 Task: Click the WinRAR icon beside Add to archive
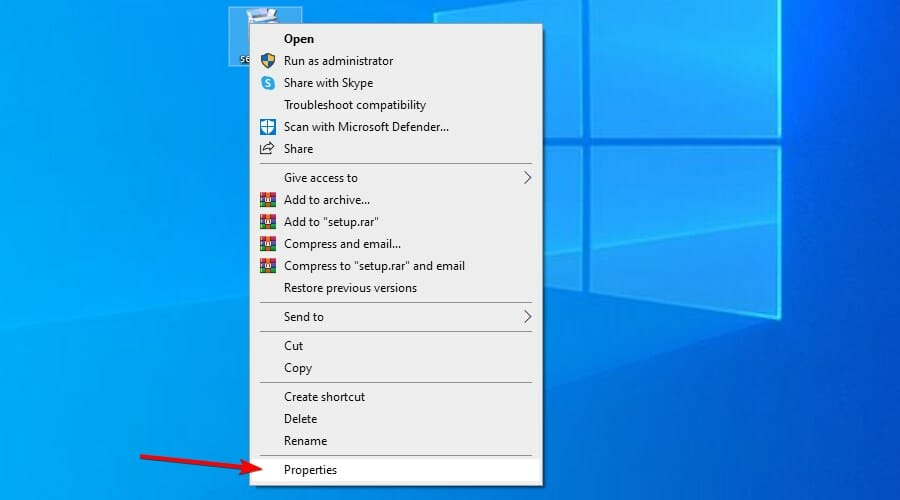point(267,200)
